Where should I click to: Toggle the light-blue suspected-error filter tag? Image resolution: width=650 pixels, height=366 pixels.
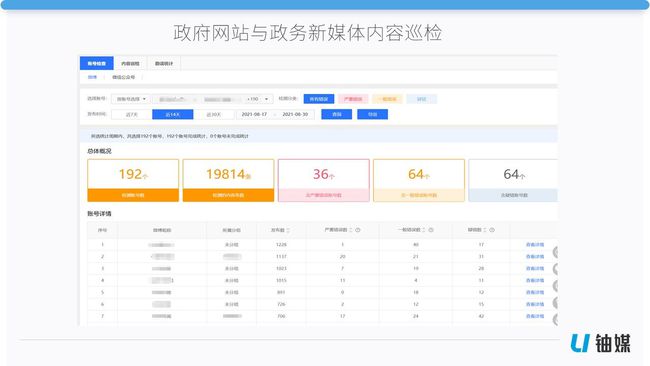pyautogui.click(x=422, y=99)
